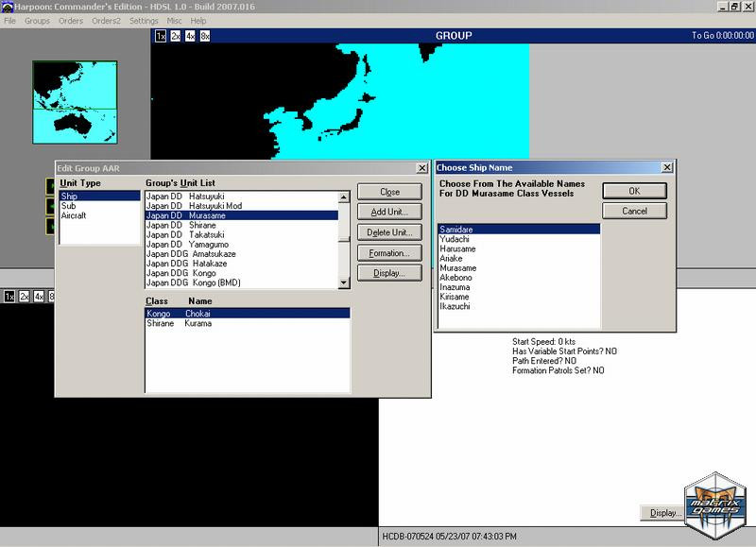756x547 pixels.
Task: Set group map zoom to 2x
Action: 176,36
